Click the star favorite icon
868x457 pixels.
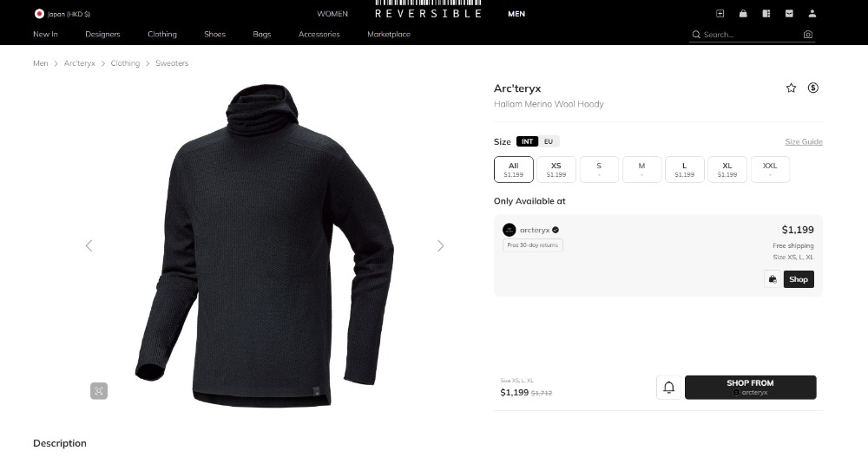click(x=791, y=88)
